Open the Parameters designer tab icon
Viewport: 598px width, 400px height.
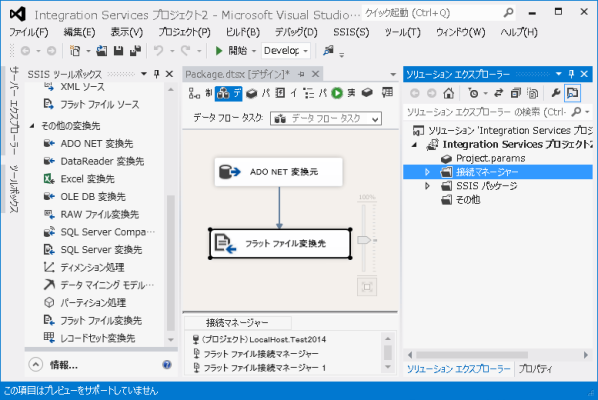(251, 93)
